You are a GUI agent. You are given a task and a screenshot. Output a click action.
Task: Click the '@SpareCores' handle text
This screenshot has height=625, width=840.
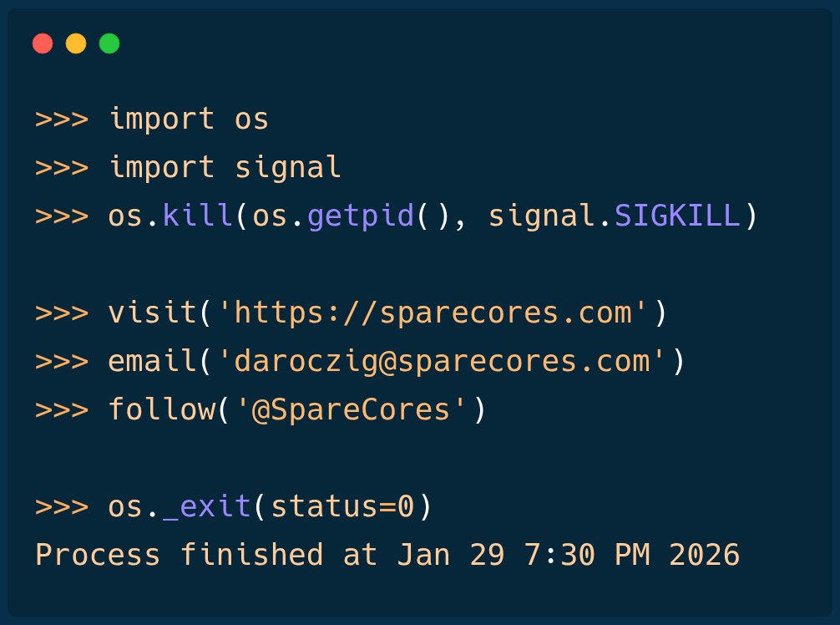pos(352,409)
